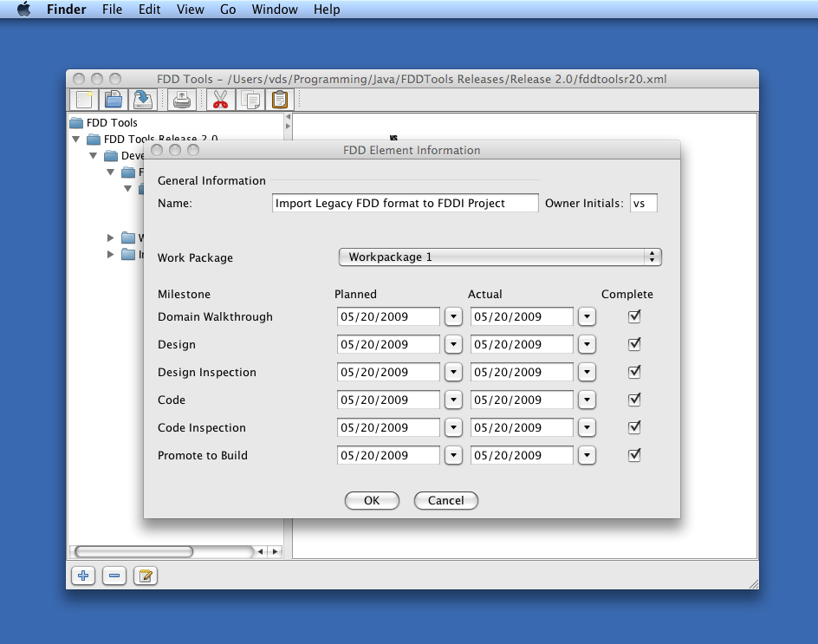
Task: Uncheck Complete for Code Inspection
Action: click(634, 427)
